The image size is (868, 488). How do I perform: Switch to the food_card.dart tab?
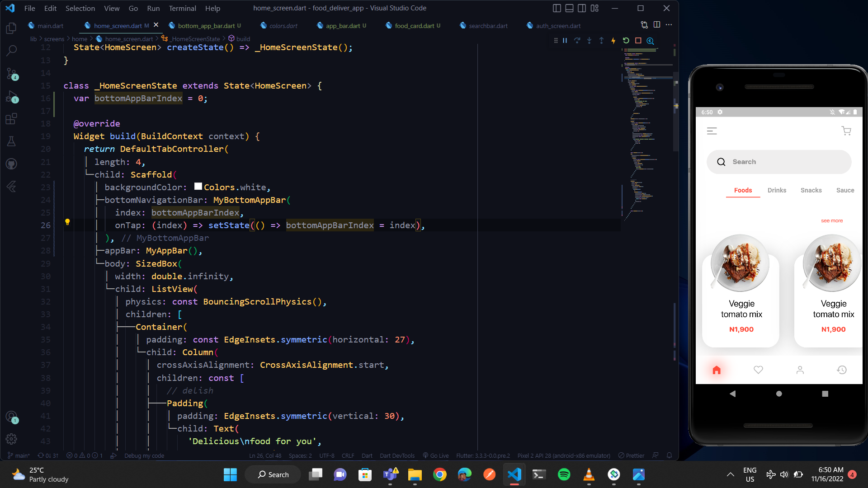pos(414,26)
